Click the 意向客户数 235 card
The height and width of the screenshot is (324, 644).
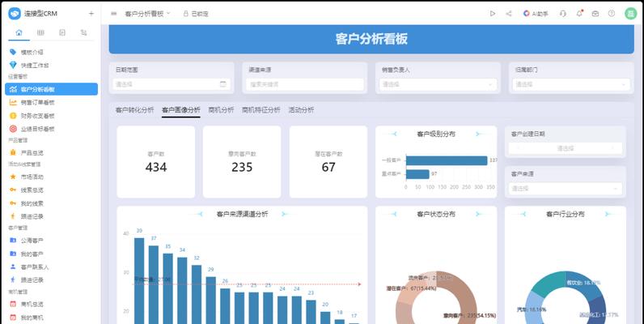242,162
